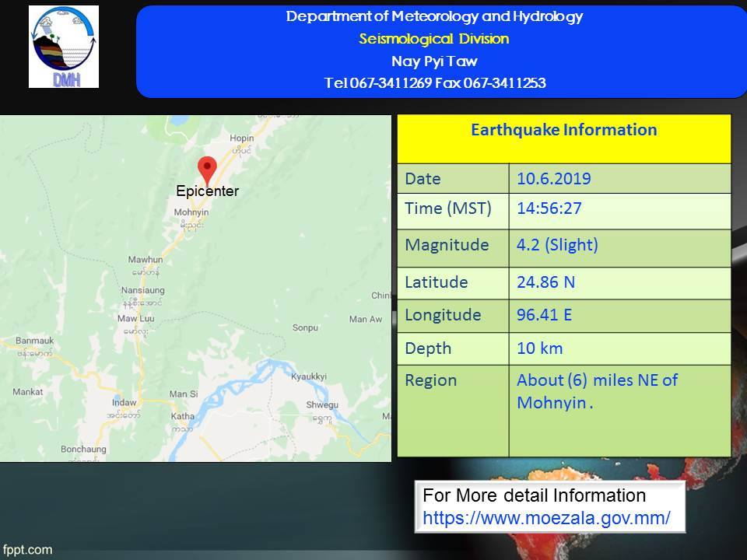Open the moezala.gov.mm website link
Image resolution: width=747 pixels, height=560 pixels.
(546, 516)
